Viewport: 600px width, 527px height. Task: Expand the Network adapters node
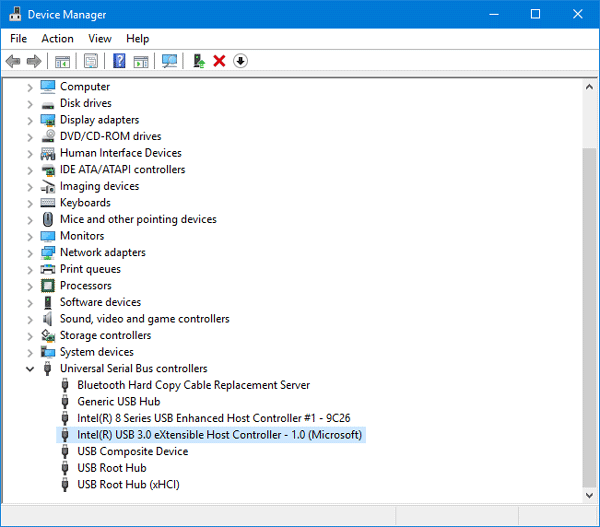[30, 253]
